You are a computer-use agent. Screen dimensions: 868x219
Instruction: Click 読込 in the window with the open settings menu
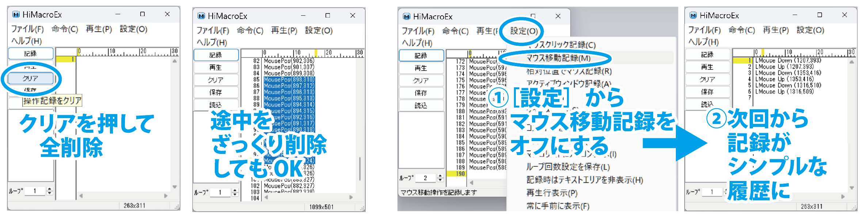click(x=421, y=105)
